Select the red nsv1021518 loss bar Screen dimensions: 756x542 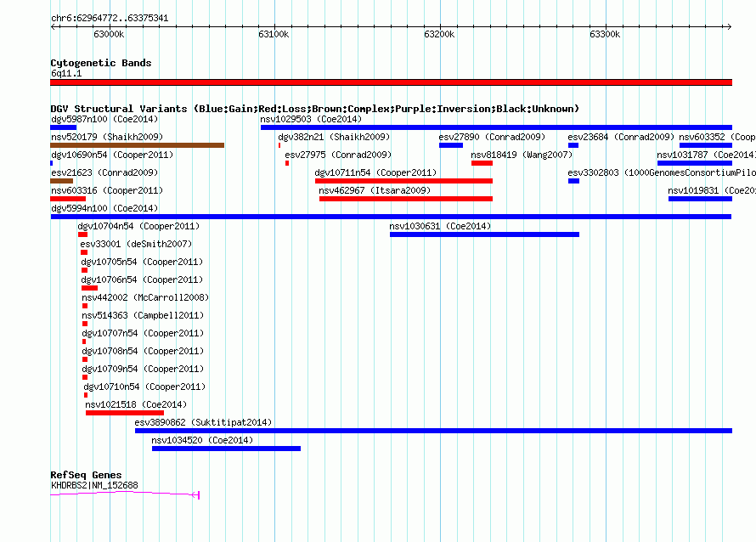[125, 413]
